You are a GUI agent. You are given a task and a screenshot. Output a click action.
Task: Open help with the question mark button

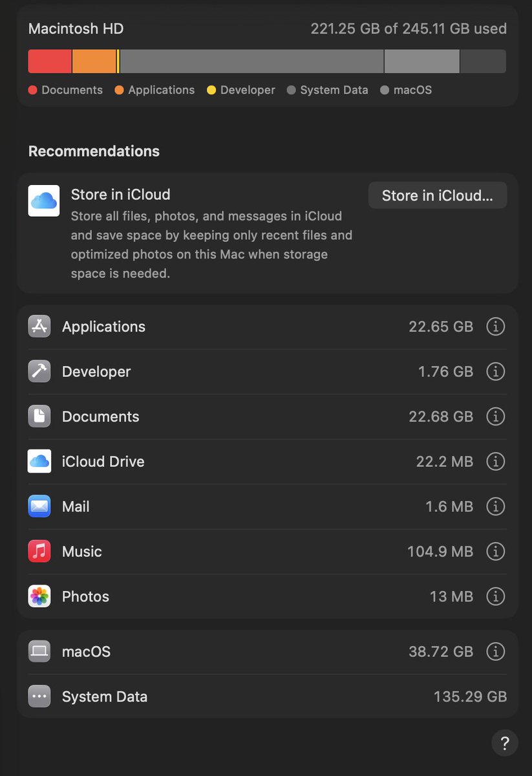pos(505,742)
